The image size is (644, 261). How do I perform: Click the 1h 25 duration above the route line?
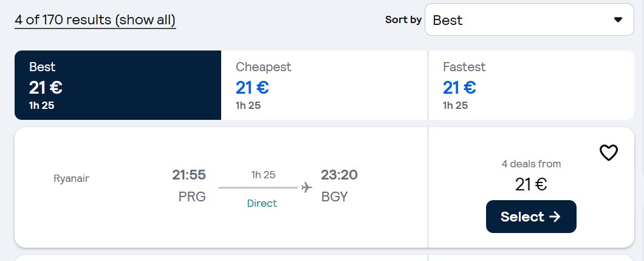click(263, 175)
